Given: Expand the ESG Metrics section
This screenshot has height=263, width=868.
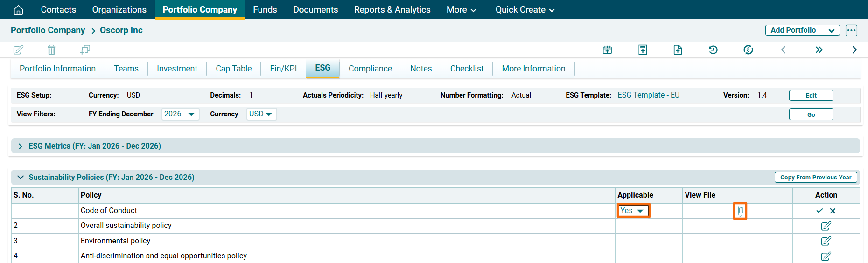Looking at the screenshot, I should (20, 146).
